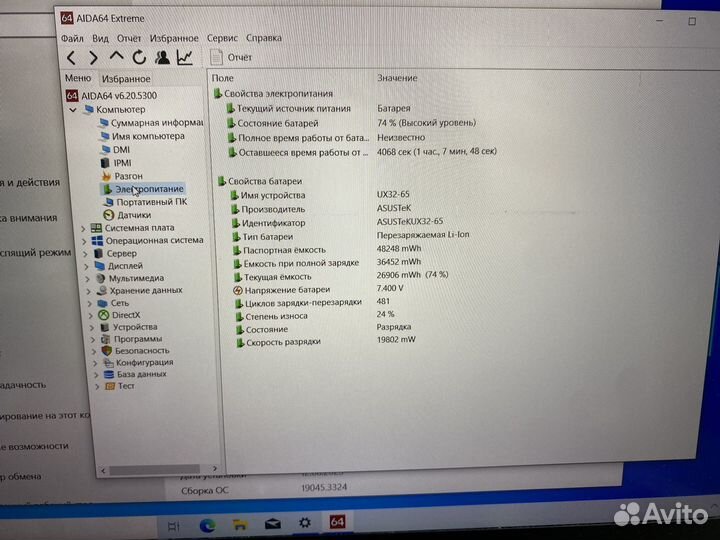The image size is (720, 540).
Task: Expand the Операционная система node
Action: (84, 241)
